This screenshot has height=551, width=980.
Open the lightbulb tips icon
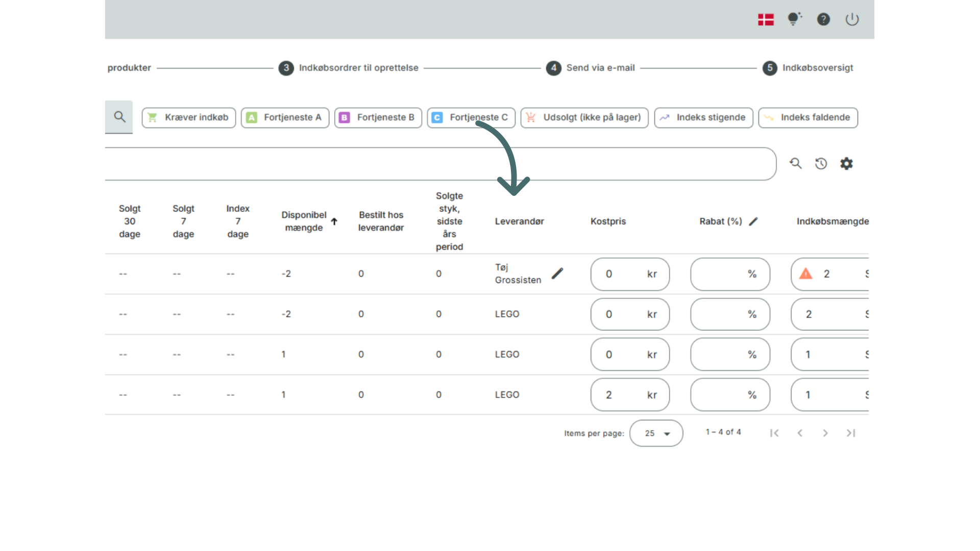pos(794,19)
